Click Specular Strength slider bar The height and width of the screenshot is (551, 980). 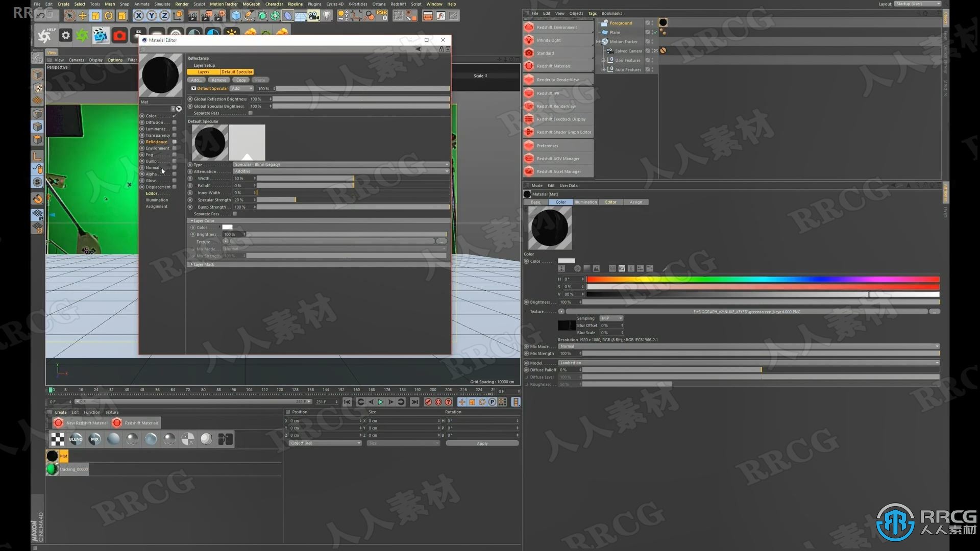click(353, 200)
